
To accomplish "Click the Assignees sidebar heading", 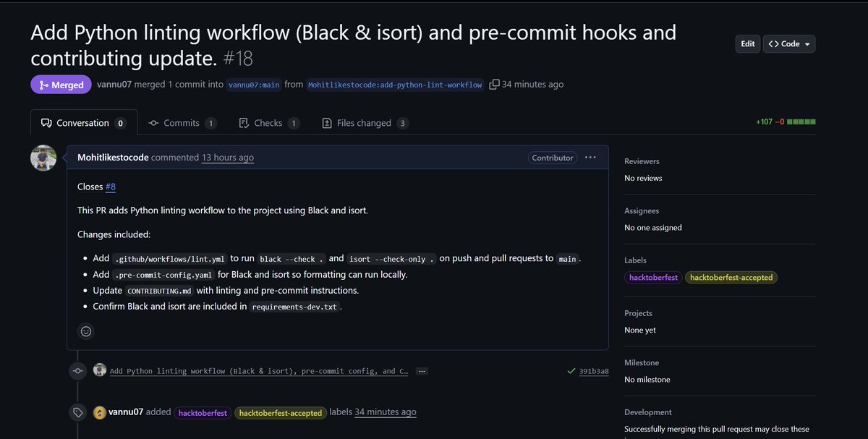I will click(x=642, y=210).
